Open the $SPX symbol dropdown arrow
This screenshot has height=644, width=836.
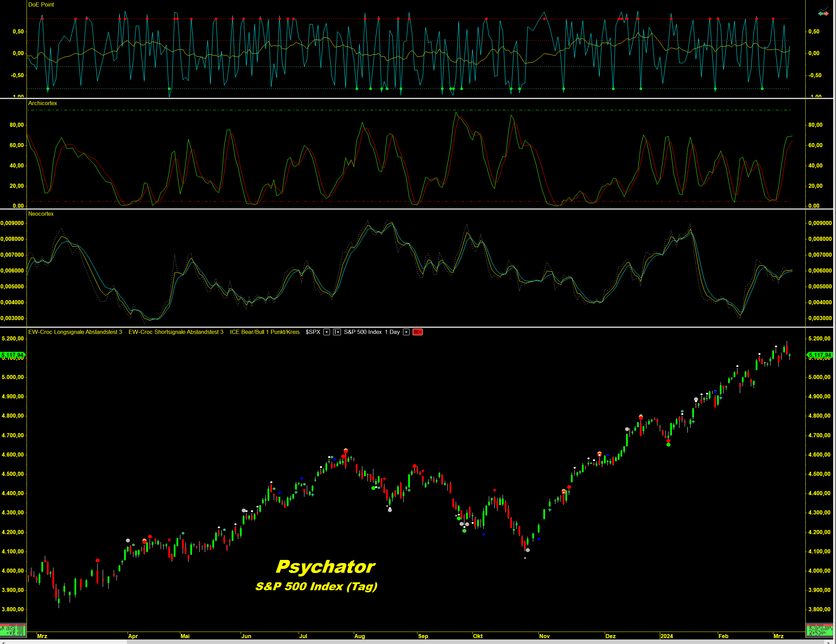coord(326,332)
